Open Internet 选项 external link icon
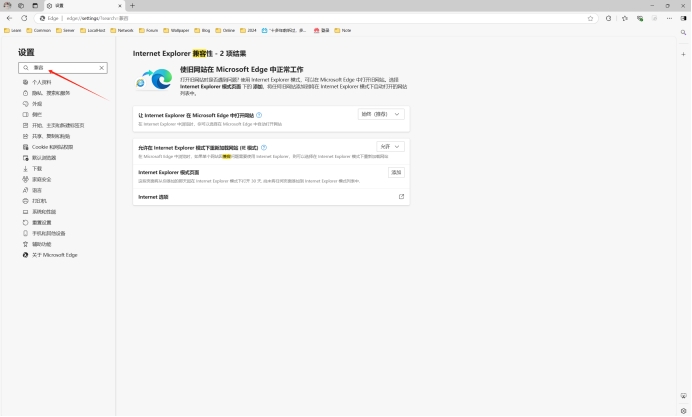This screenshot has width=692, height=417. pos(401,197)
